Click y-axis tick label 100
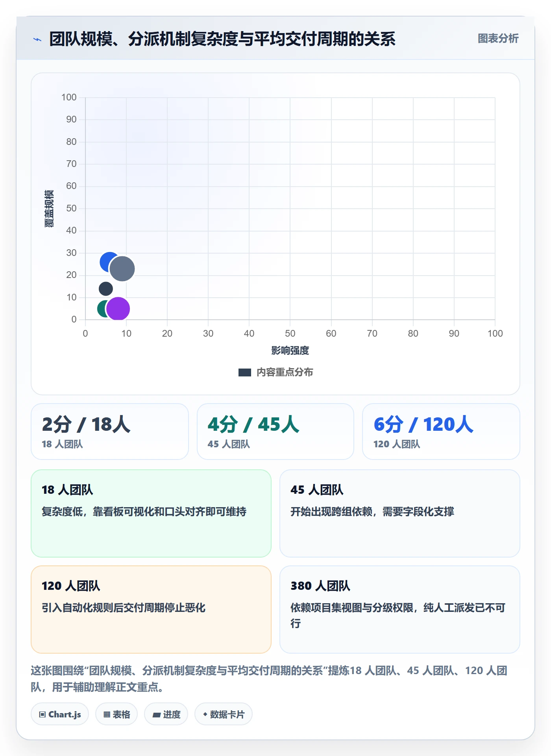The width and height of the screenshot is (551, 756). 69,97
